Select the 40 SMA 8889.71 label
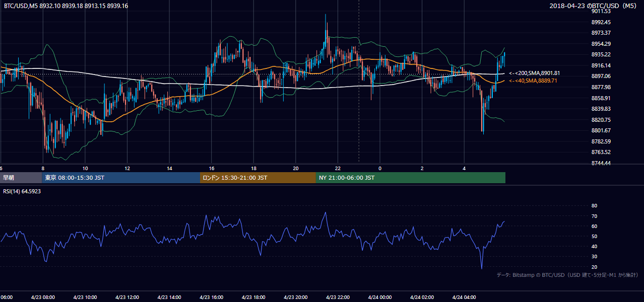The height and width of the screenshot is (302, 644). point(533,81)
